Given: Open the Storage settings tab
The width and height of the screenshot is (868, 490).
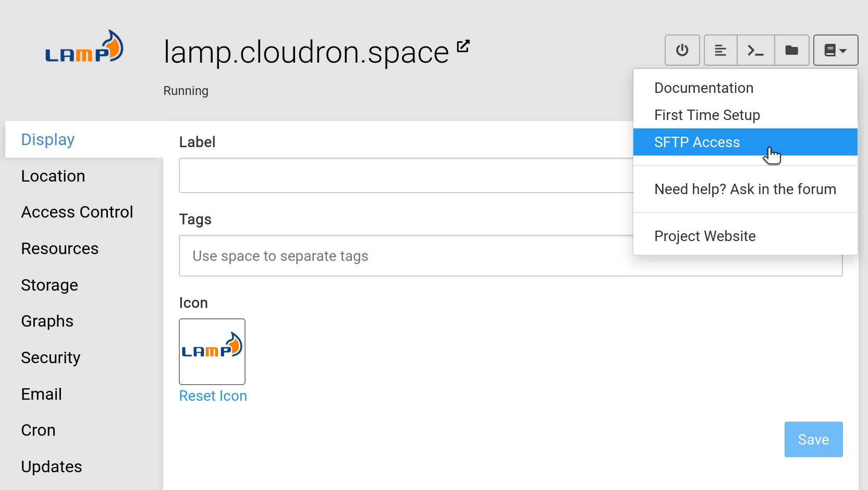Looking at the screenshot, I should (50, 285).
